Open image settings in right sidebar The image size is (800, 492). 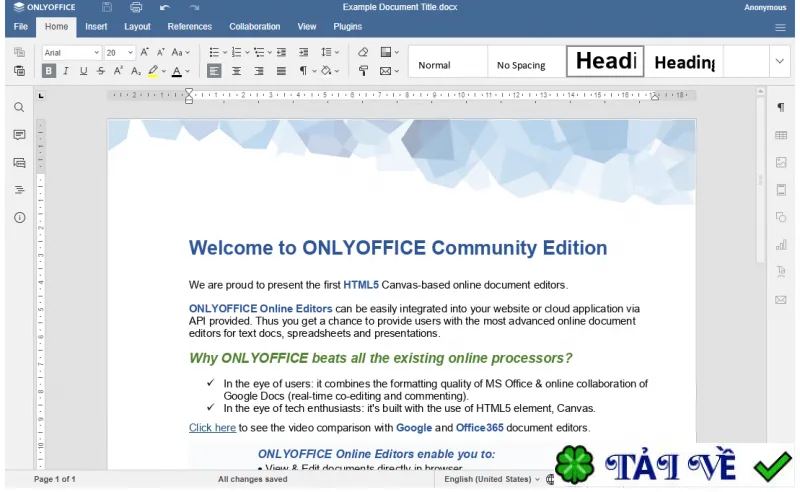(x=781, y=162)
